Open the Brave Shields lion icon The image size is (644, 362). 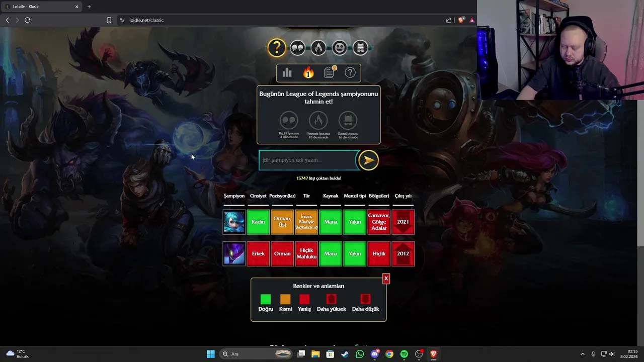[x=461, y=20]
